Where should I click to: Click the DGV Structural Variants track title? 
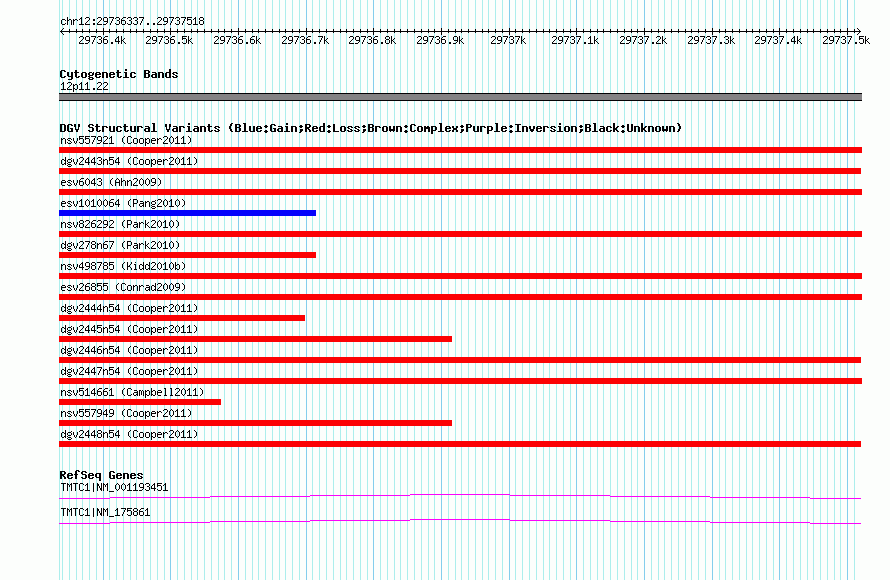371,128
